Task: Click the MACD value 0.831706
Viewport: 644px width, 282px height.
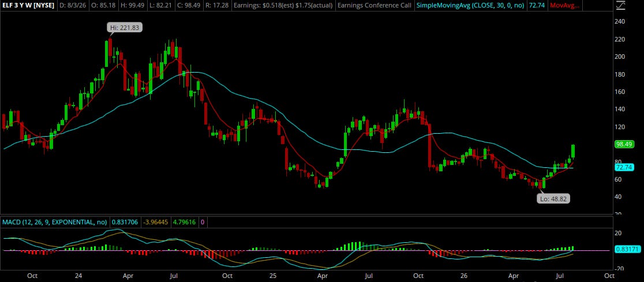Action: (x=124, y=222)
